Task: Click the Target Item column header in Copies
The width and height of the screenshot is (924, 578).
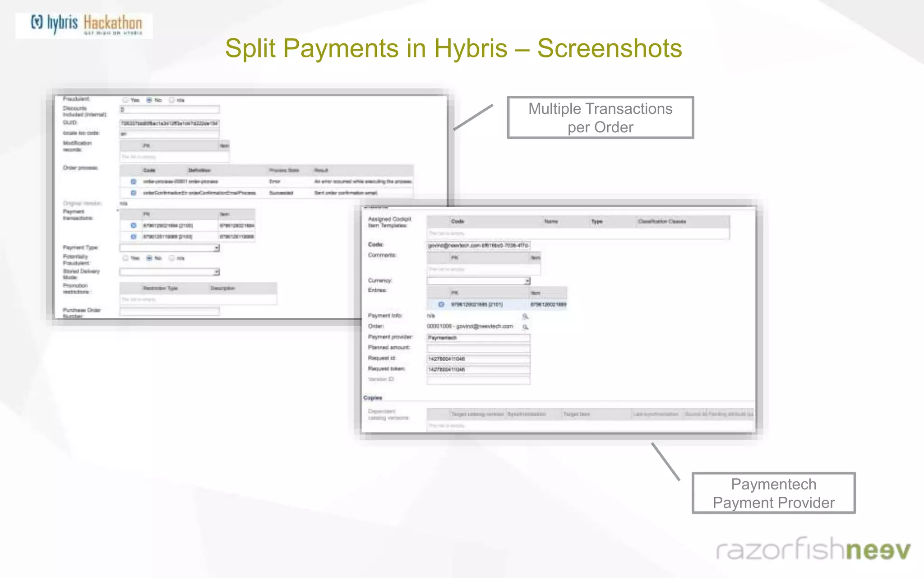Action: coord(577,414)
